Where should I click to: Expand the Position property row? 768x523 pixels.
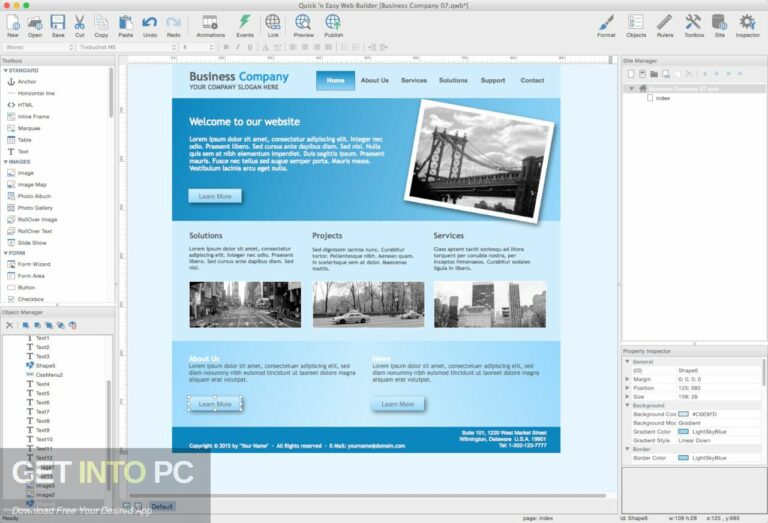point(627,388)
